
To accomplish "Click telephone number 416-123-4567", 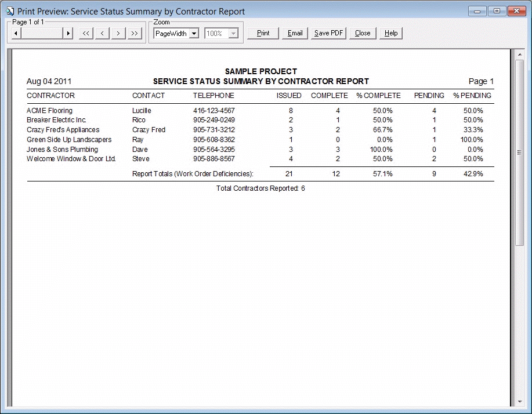I will [x=214, y=111].
